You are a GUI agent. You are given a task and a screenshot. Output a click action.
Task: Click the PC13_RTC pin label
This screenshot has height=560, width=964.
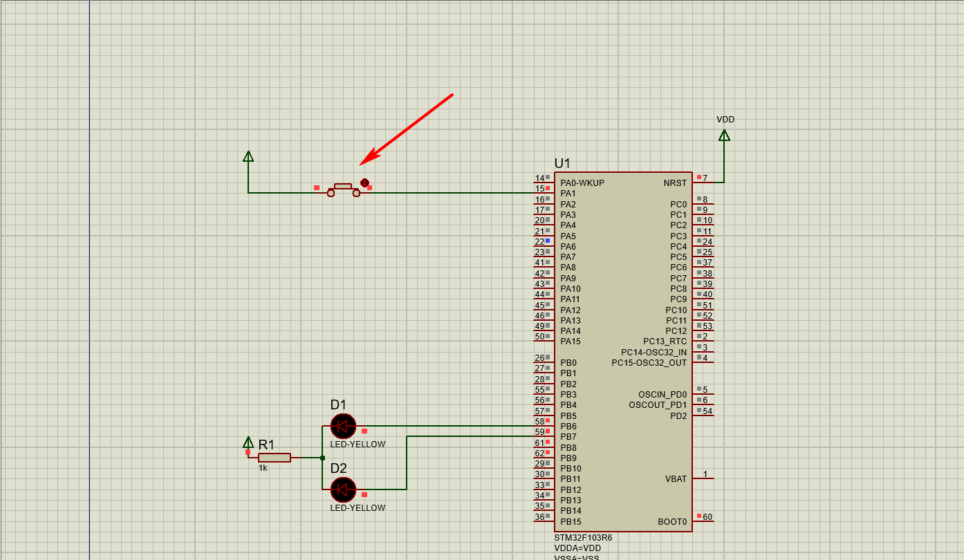(x=665, y=342)
